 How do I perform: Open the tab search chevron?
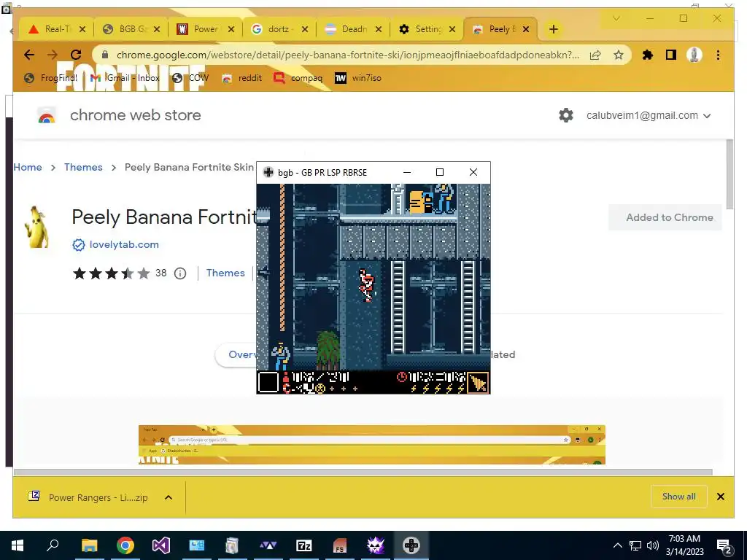point(616,18)
